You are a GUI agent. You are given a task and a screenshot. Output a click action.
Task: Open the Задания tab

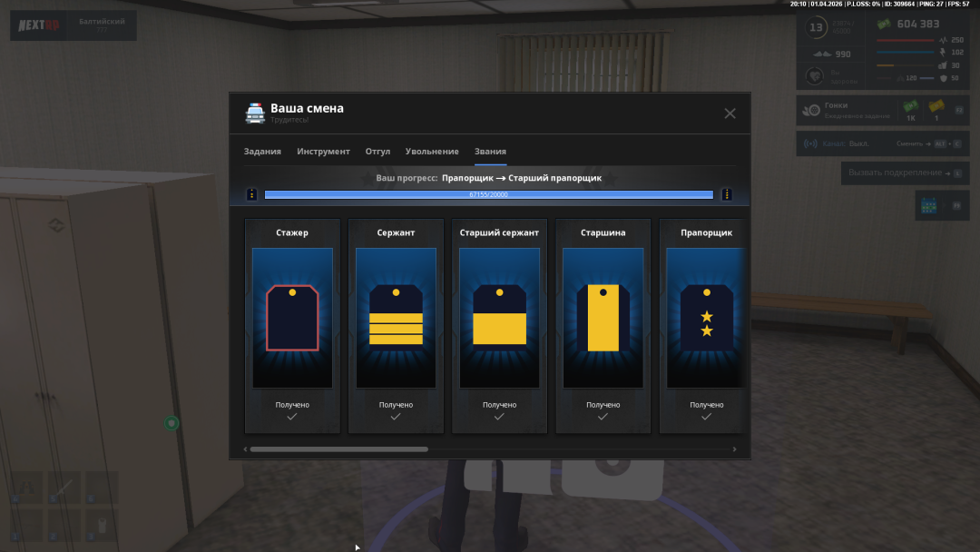[x=262, y=152]
